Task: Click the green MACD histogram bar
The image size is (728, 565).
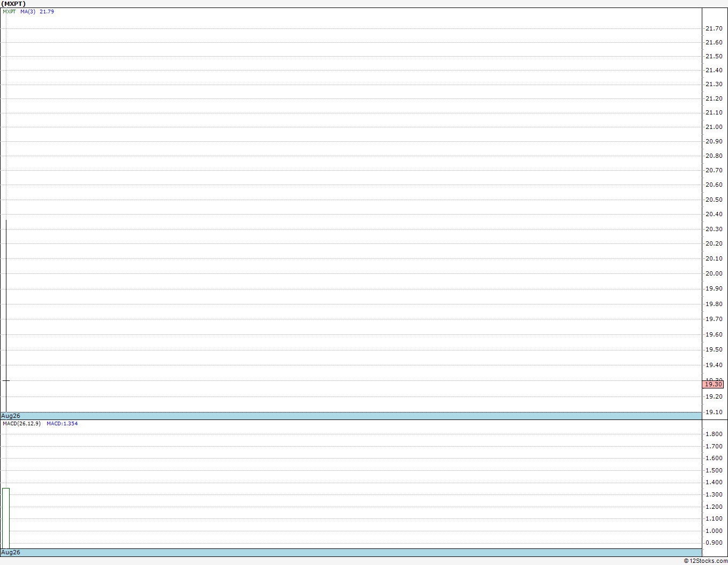Action: pos(6,518)
